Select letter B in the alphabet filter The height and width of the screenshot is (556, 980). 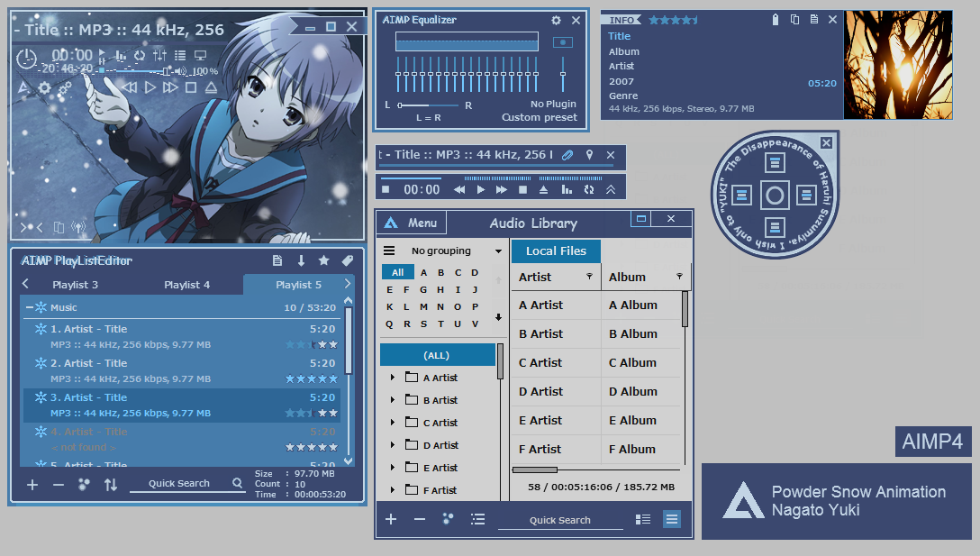pyautogui.click(x=440, y=271)
